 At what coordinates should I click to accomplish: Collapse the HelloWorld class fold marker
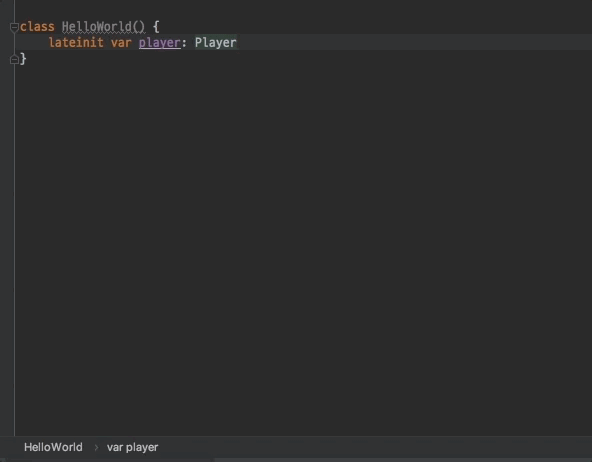tap(14, 27)
